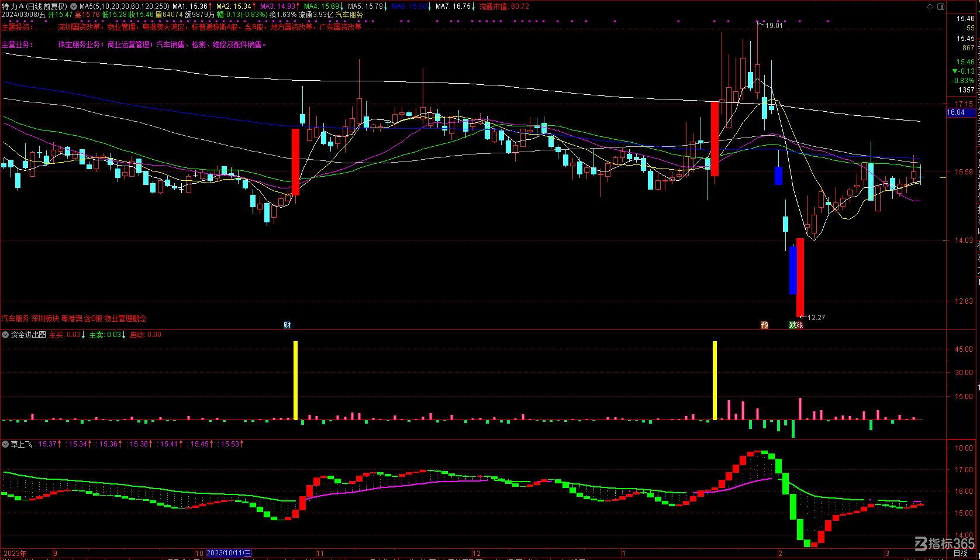Expand the main chart indicator dropdown arrow
Image resolution: width=980 pixels, height=560 pixels.
click(74, 6)
